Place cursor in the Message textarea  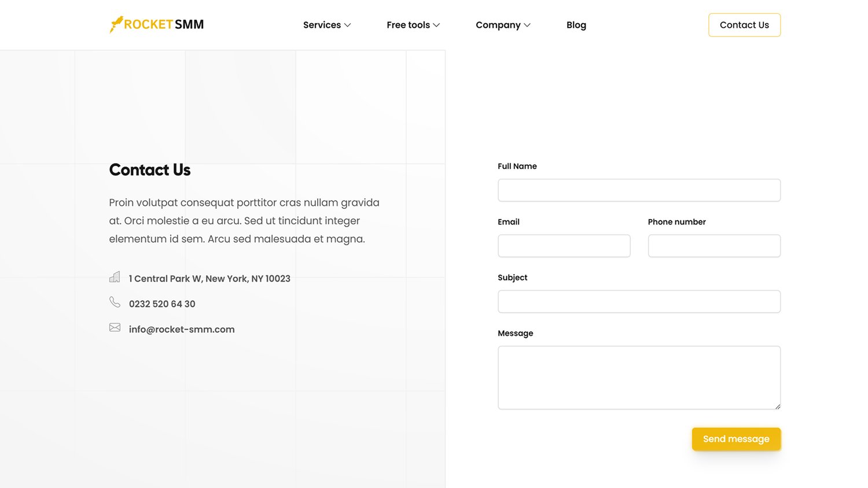(639, 378)
